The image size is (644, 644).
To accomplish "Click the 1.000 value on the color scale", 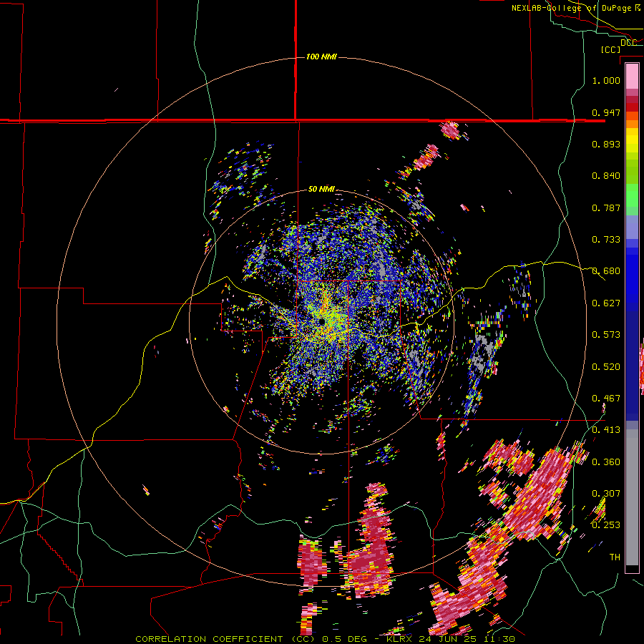I will tap(606, 80).
